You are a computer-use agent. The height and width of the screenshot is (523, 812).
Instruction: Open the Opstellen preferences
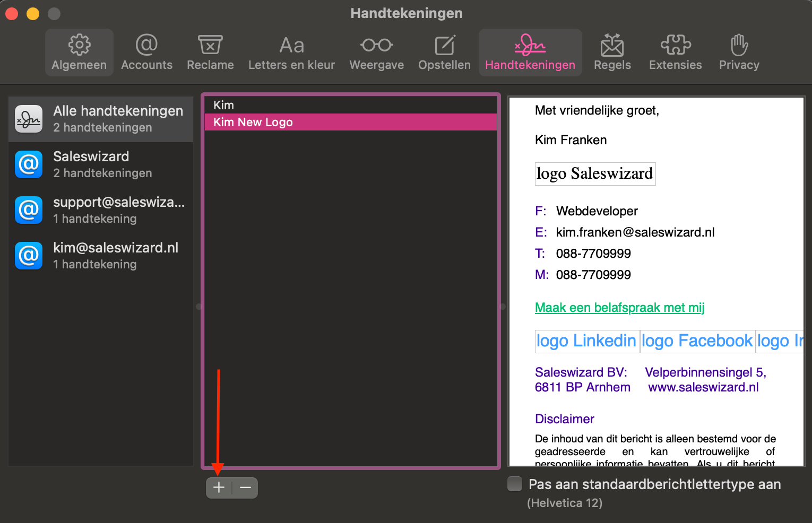[x=444, y=53]
